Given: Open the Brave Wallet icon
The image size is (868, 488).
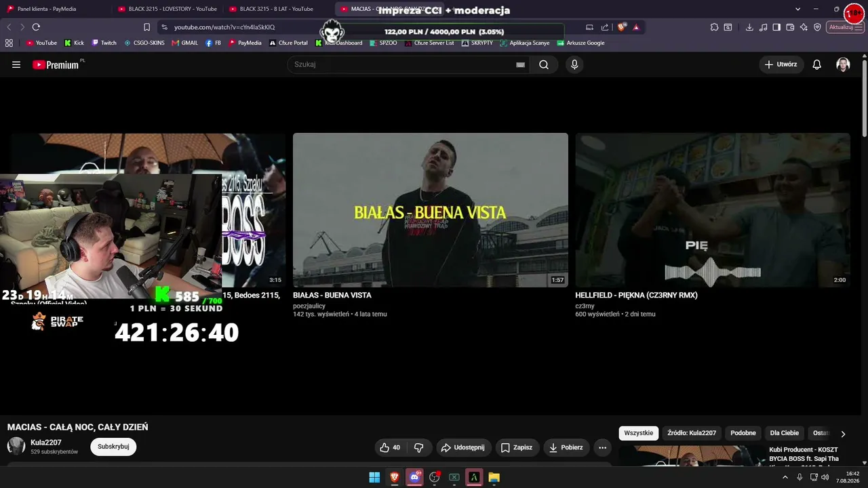Looking at the screenshot, I should [790, 27].
